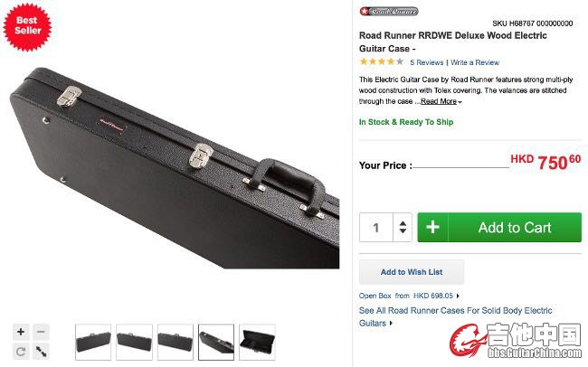Screen dimensions: 588x367
Task: Click Write a Review
Action: (475, 62)
